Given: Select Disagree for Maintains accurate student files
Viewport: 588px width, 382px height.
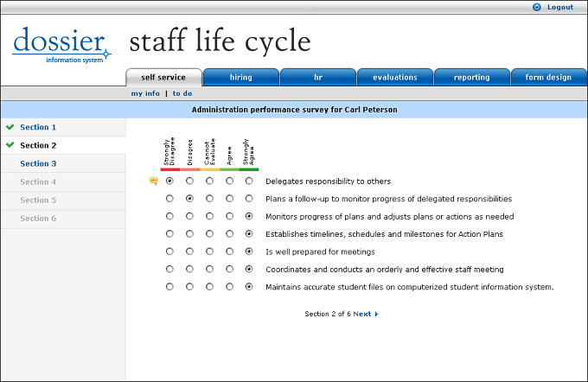Looking at the screenshot, I should tap(189, 287).
